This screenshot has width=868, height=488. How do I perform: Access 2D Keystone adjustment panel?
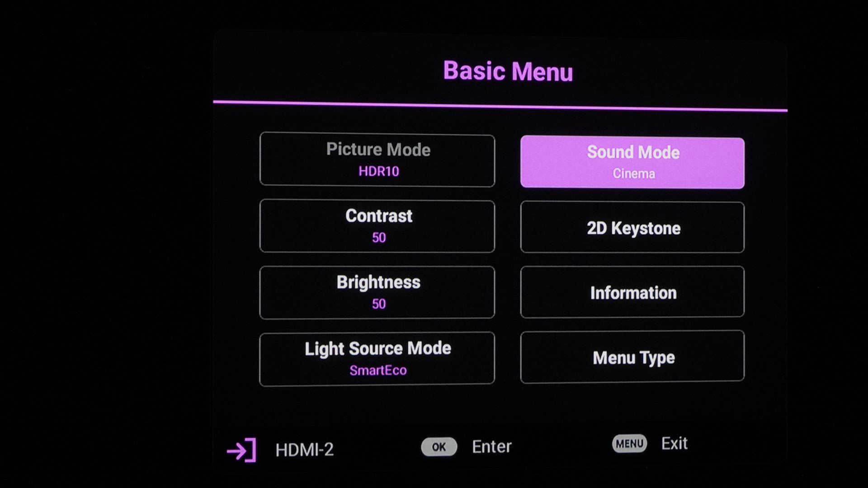tap(632, 227)
